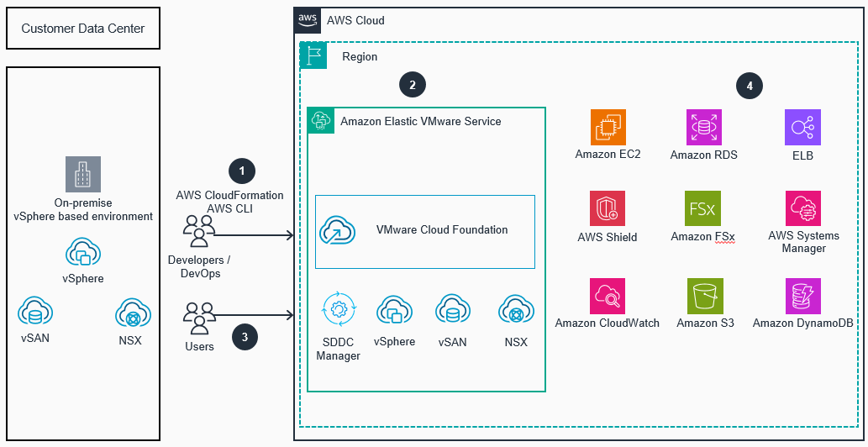Click the Amazon CloudWatch icon
868x447 pixels.
click(x=608, y=296)
